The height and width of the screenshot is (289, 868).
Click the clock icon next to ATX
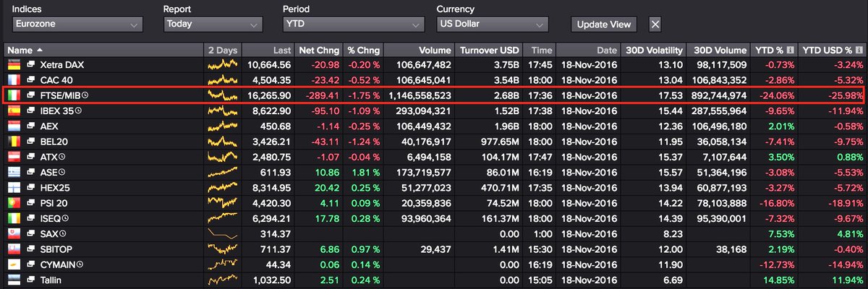(62, 156)
